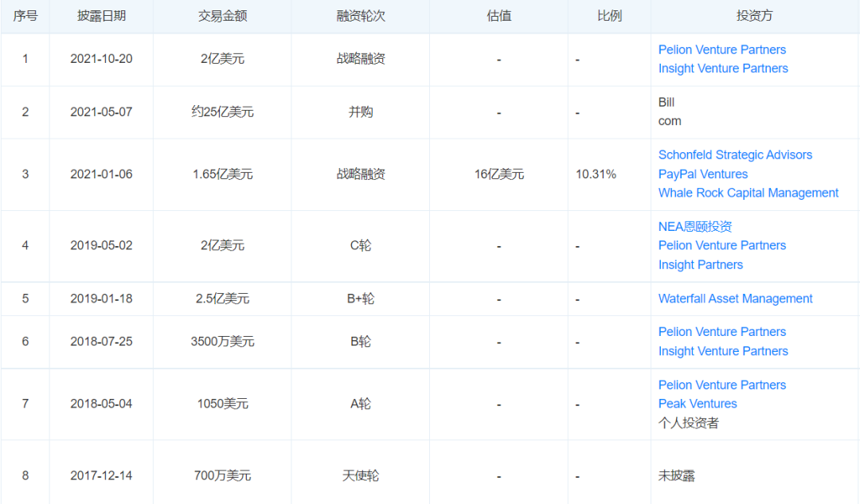
Task: Open Peak Ventures investor link
Action: [x=697, y=404]
